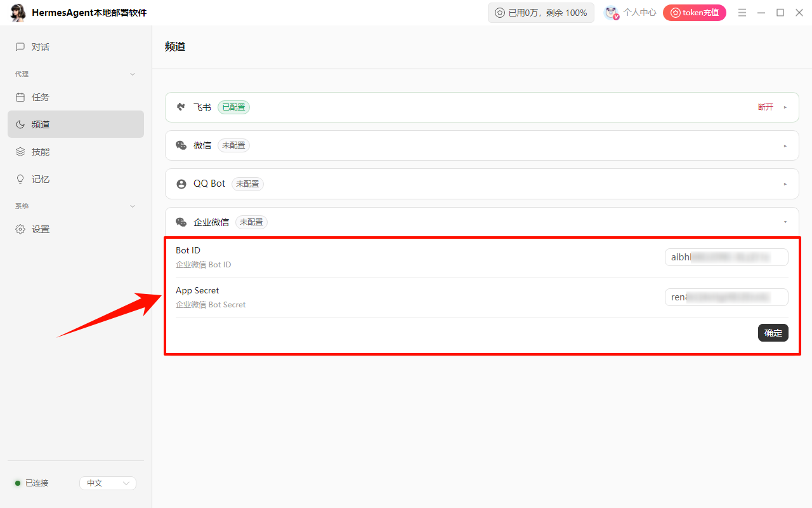Click the 企业微信 未配置 badge
The width and height of the screenshot is (812, 508).
(251, 222)
